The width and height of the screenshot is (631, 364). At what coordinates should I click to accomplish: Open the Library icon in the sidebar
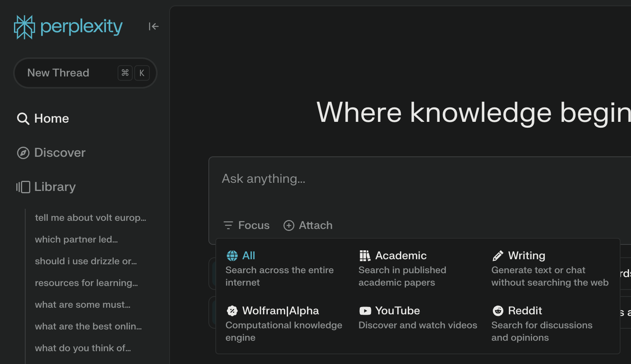coord(23,187)
